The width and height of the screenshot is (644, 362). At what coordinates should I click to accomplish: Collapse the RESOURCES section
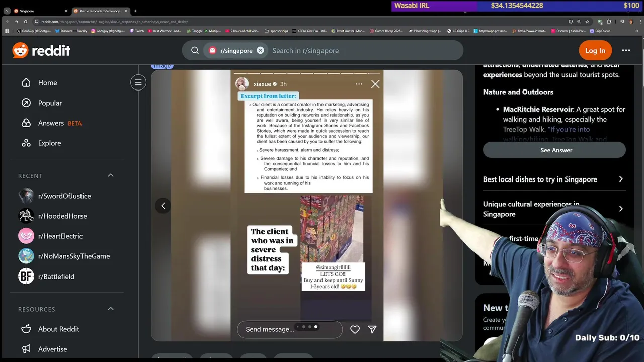coord(111,309)
